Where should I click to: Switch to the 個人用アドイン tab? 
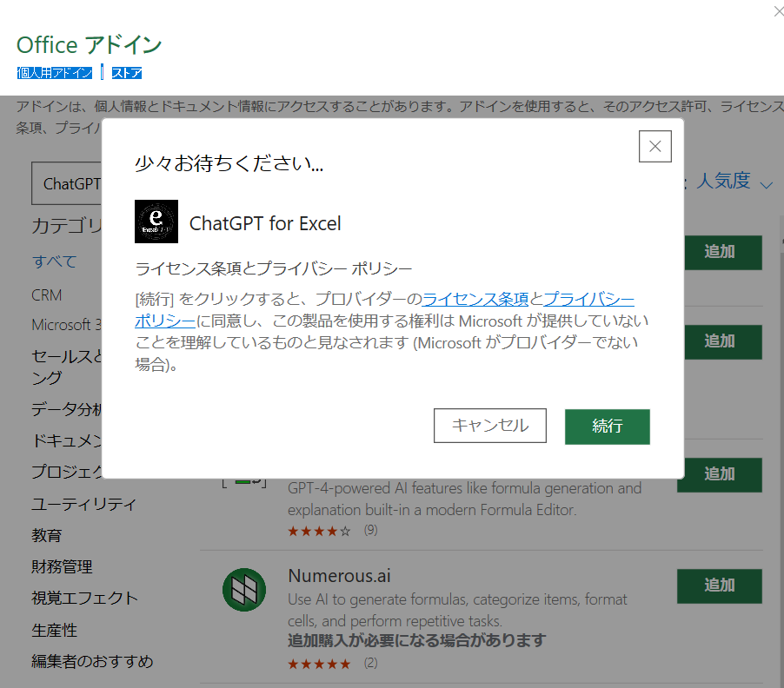click(x=55, y=73)
